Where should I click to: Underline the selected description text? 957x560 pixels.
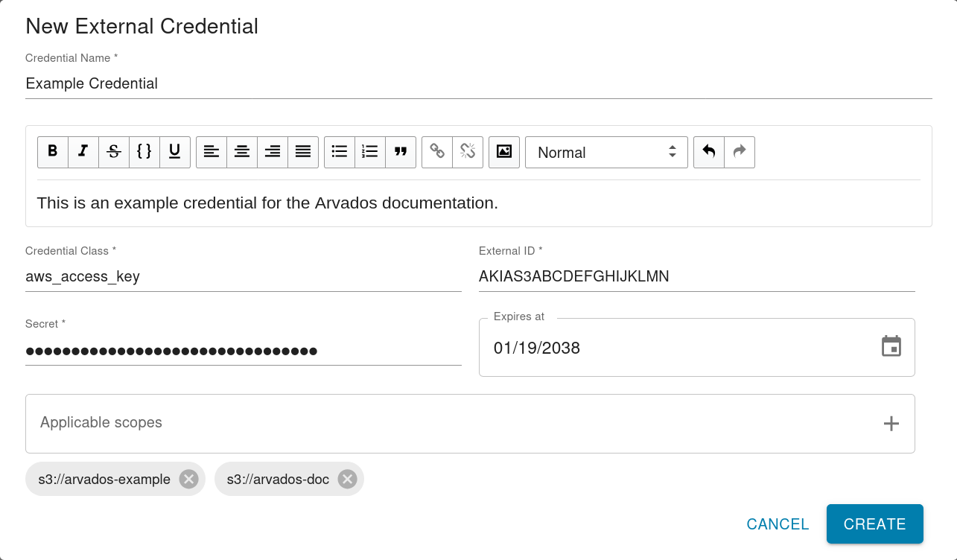point(175,152)
